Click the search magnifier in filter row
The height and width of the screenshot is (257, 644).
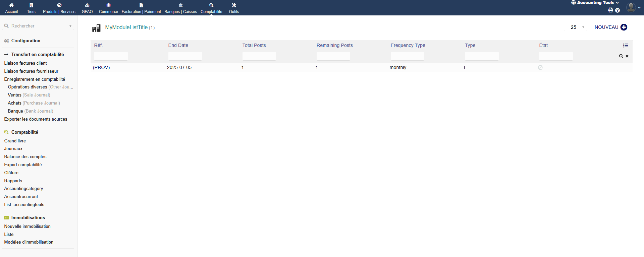[x=621, y=56]
